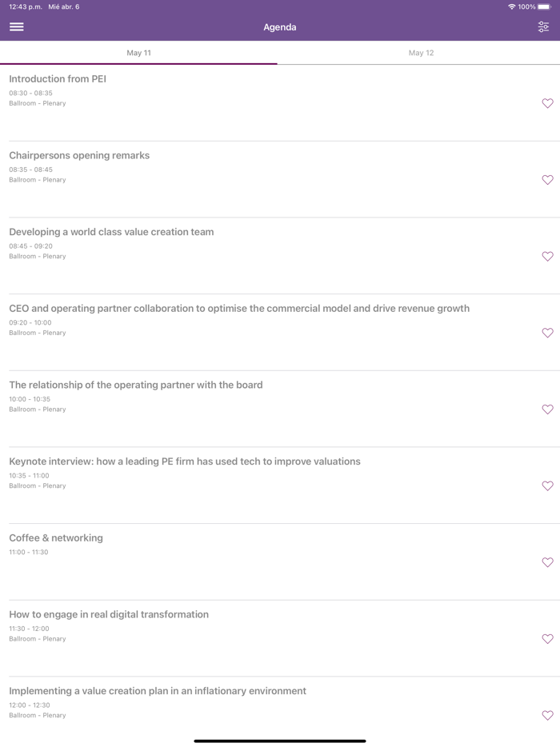Open Developing a world class value creation team
Image resolution: width=560 pixels, height=747 pixels.
pos(111,232)
